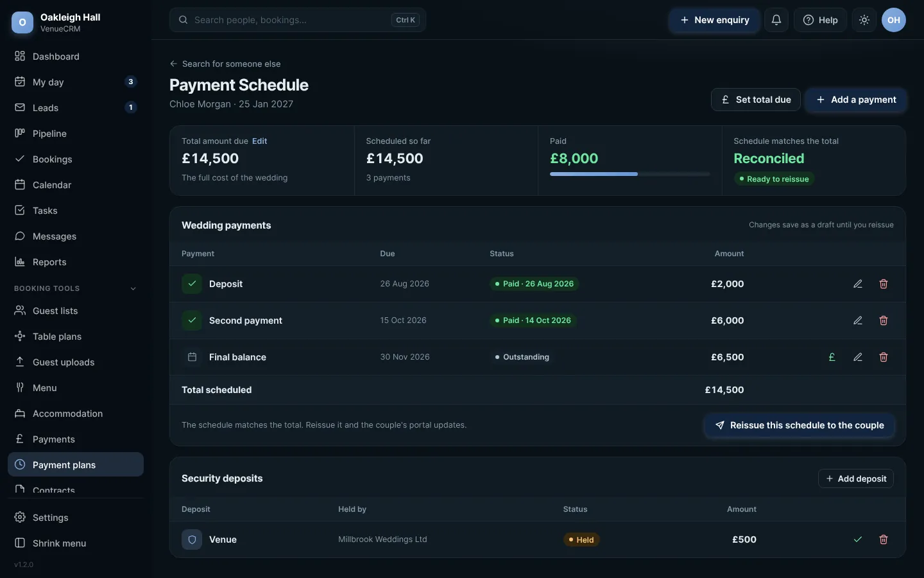The height and width of the screenshot is (578, 924).
Task: Click the Edit link for total amount due
Action: [x=260, y=141]
